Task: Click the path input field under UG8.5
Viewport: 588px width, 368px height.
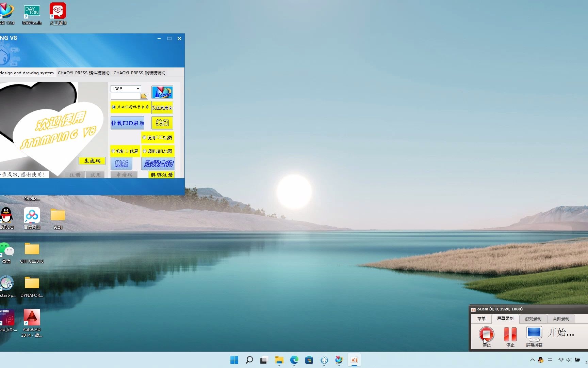Action: (x=125, y=96)
